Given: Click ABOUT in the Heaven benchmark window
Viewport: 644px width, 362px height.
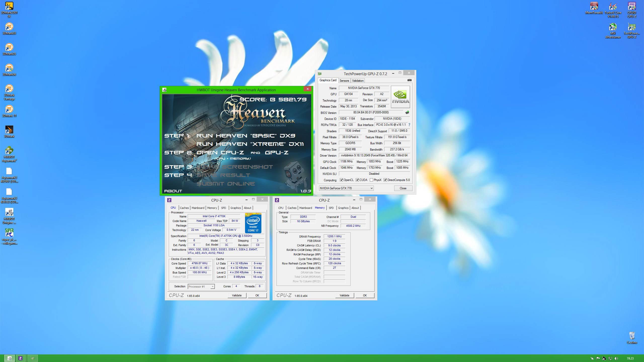Looking at the screenshot, I should coord(173,191).
